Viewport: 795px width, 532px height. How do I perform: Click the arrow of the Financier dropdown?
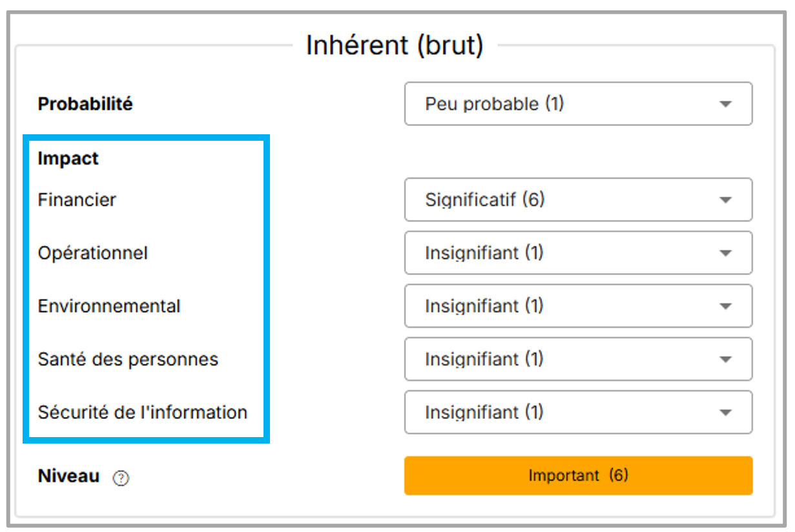pos(725,200)
